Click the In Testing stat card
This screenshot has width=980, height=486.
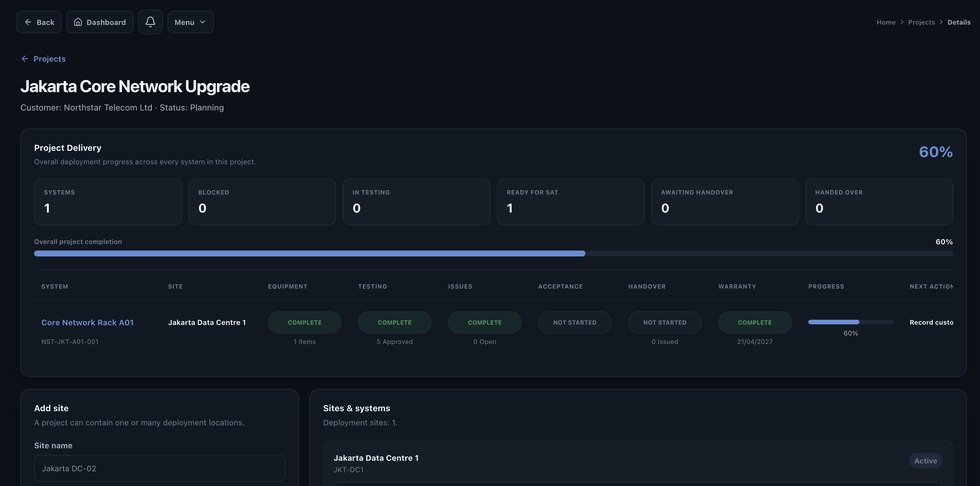[416, 202]
